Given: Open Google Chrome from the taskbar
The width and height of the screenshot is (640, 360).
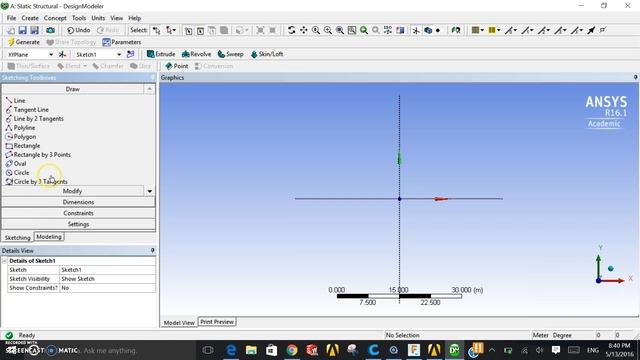Looking at the screenshot, I should tap(292, 350).
